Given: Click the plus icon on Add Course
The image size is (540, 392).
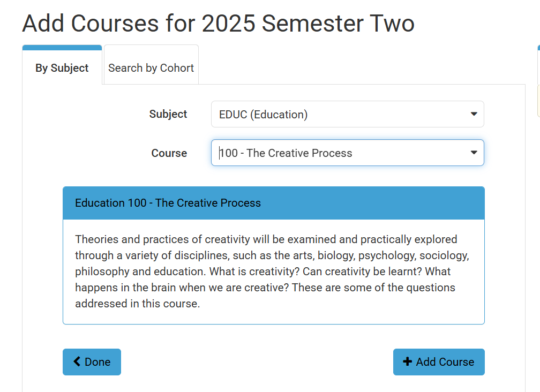Looking at the screenshot, I should pyautogui.click(x=407, y=361).
